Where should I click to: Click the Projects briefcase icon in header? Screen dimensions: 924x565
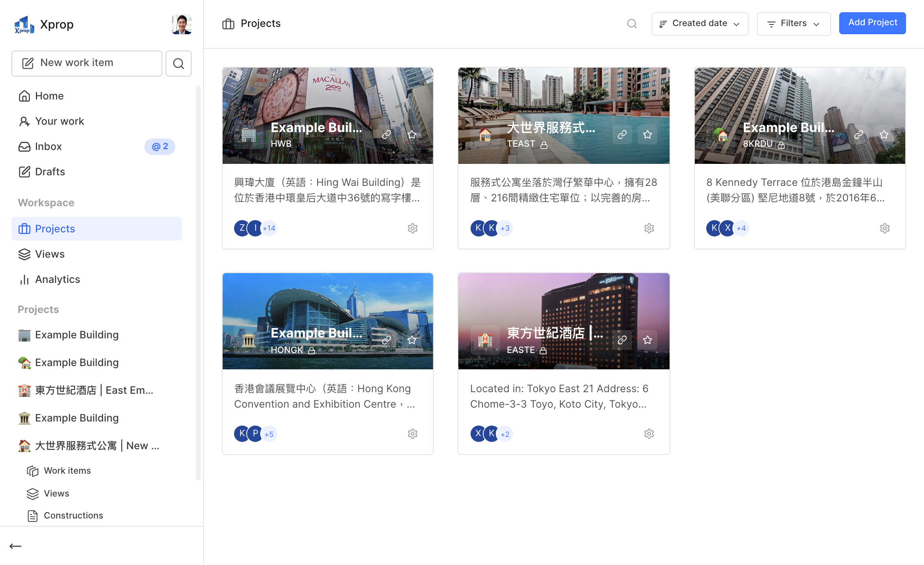pyautogui.click(x=228, y=24)
